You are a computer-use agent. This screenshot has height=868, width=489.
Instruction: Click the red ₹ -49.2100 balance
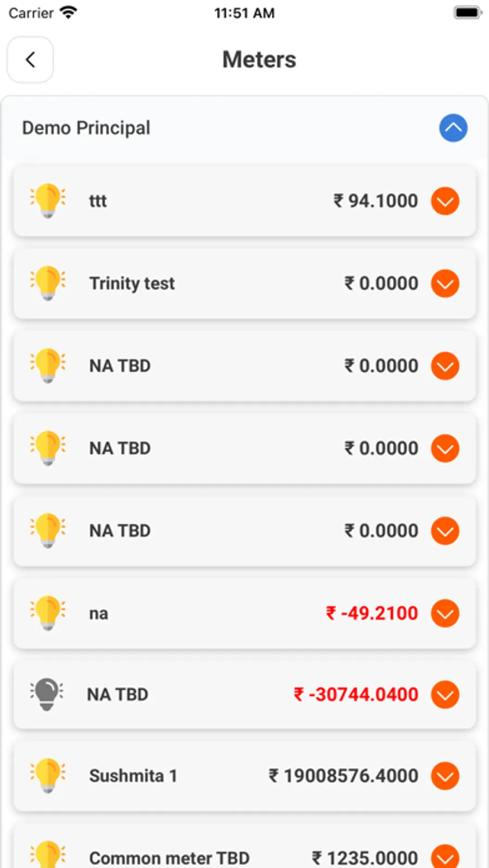372,613
